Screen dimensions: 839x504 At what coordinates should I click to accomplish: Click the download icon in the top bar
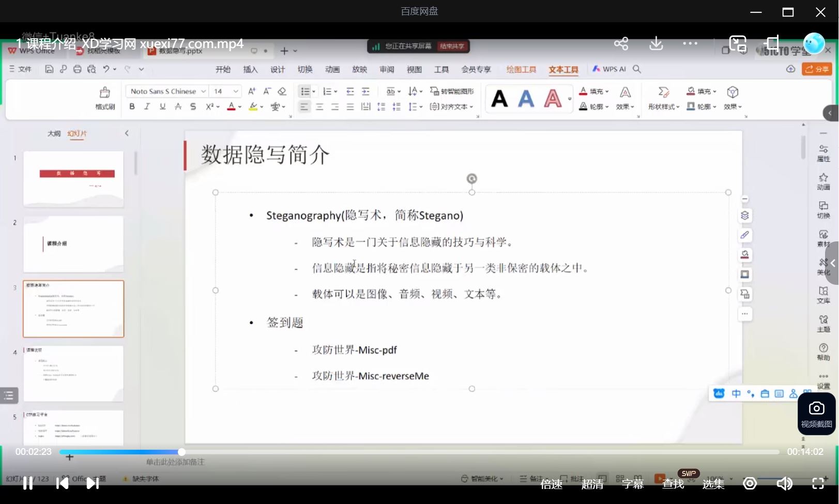(655, 43)
